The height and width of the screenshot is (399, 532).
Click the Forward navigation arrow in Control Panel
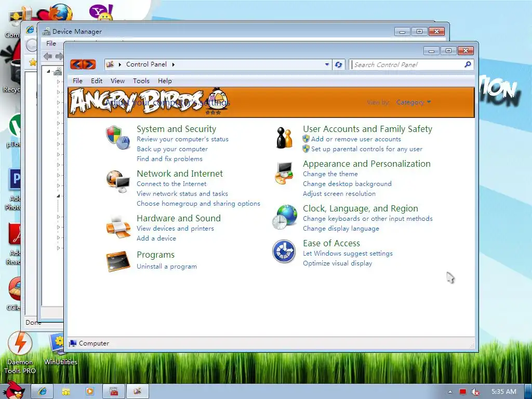89,64
